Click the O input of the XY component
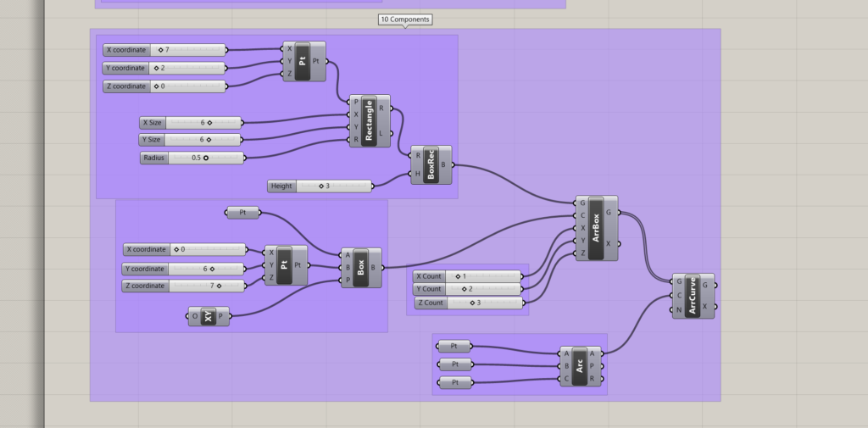The width and height of the screenshot is (868, 428). tap(195, 317)
